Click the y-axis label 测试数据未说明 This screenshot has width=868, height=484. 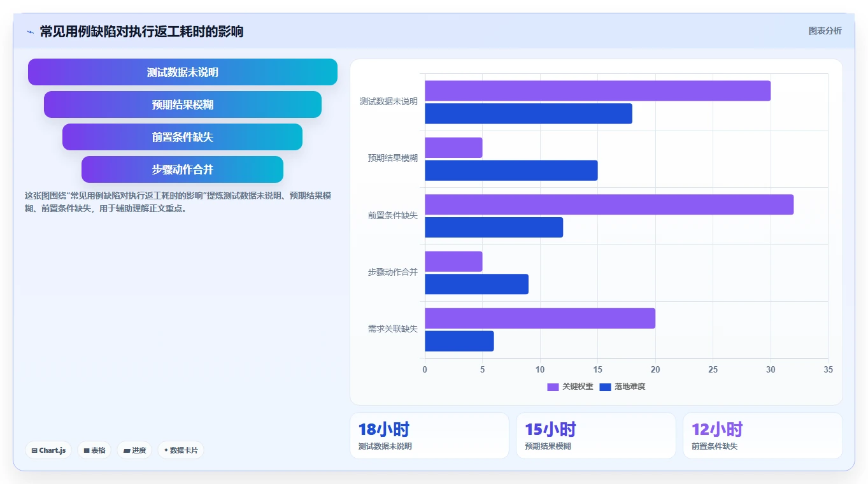[388, 101]
